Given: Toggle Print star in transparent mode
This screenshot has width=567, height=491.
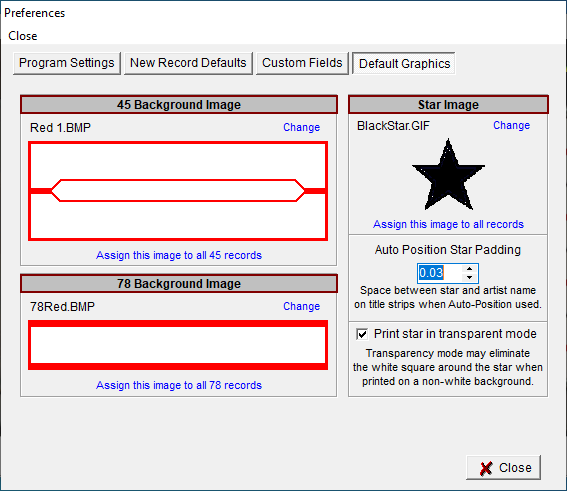Looking at the screenshot, I should click(x=362, y=334).
